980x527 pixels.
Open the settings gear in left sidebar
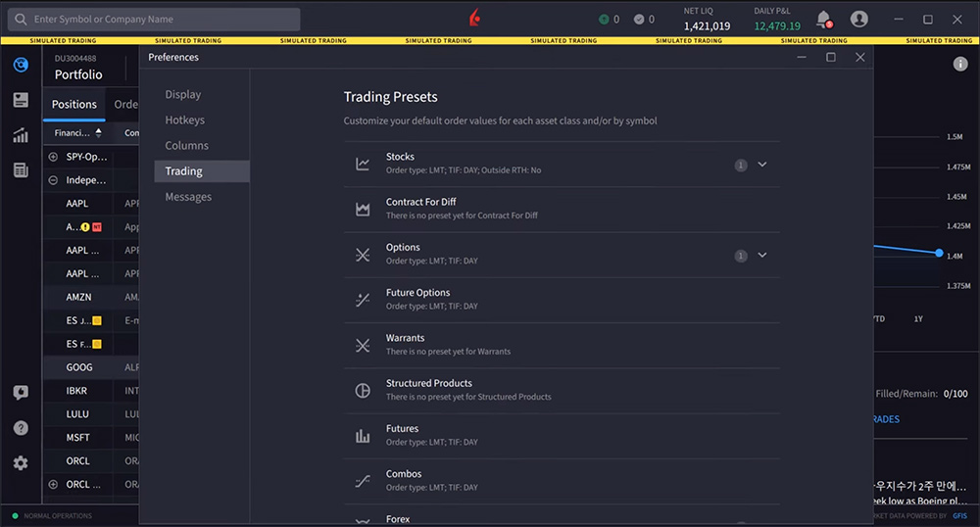tap(21, 463)
